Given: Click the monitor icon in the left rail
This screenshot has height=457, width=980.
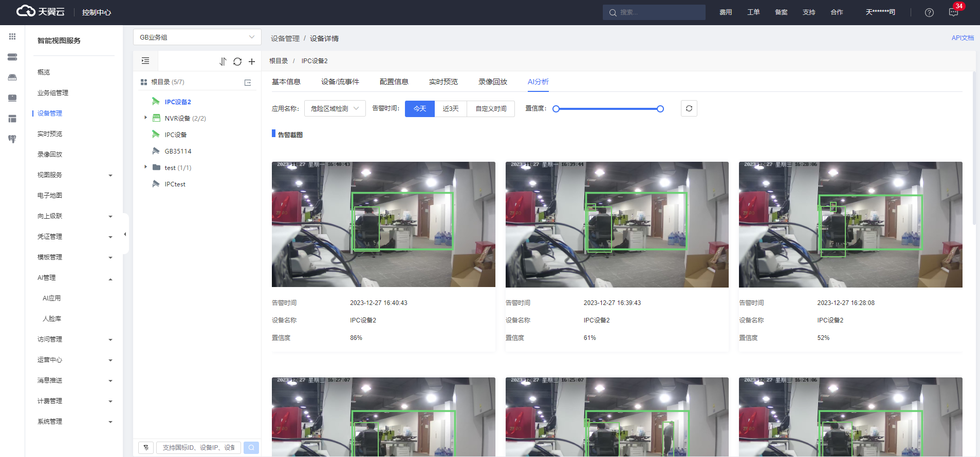Looking at the screenshot, I should [12, 98].
